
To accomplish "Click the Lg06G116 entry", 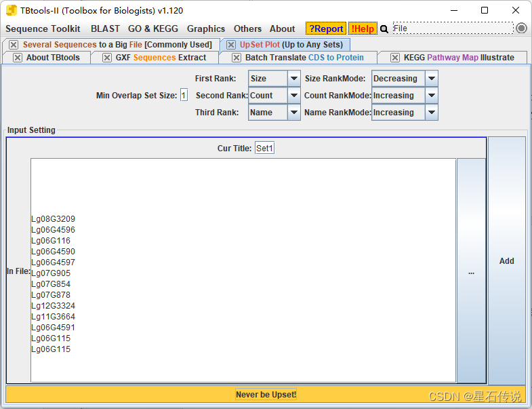I will (51, 241).
